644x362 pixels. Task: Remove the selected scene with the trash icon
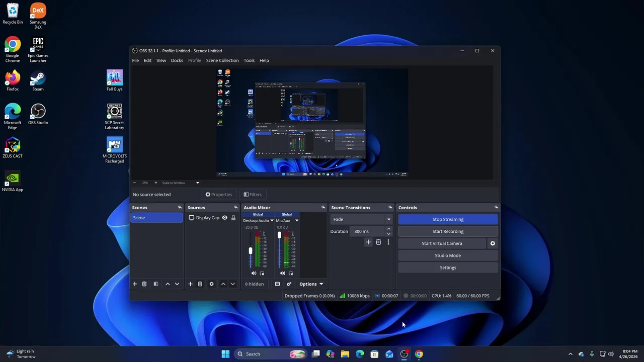tap(144, 284)
